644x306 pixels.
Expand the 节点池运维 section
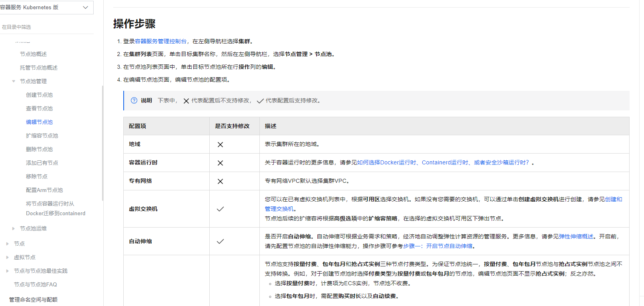(14, 228)
